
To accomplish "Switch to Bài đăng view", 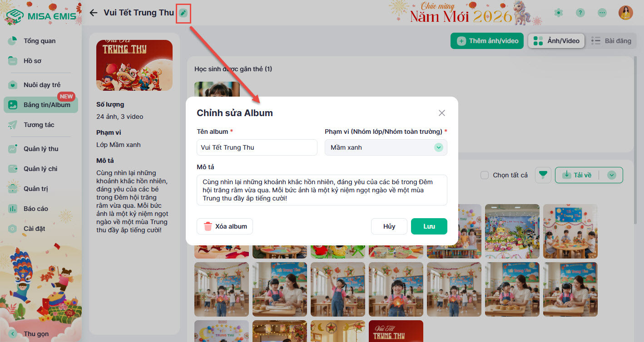I will (611, 41).
